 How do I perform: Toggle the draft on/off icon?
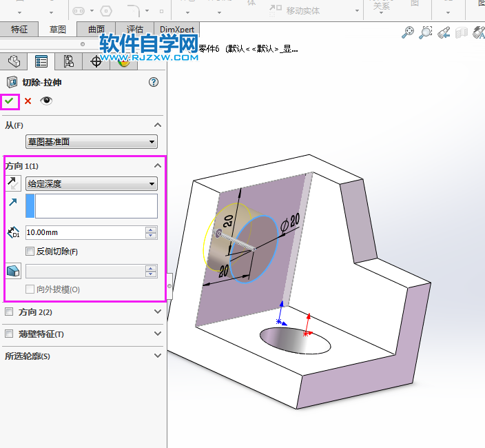13,271
